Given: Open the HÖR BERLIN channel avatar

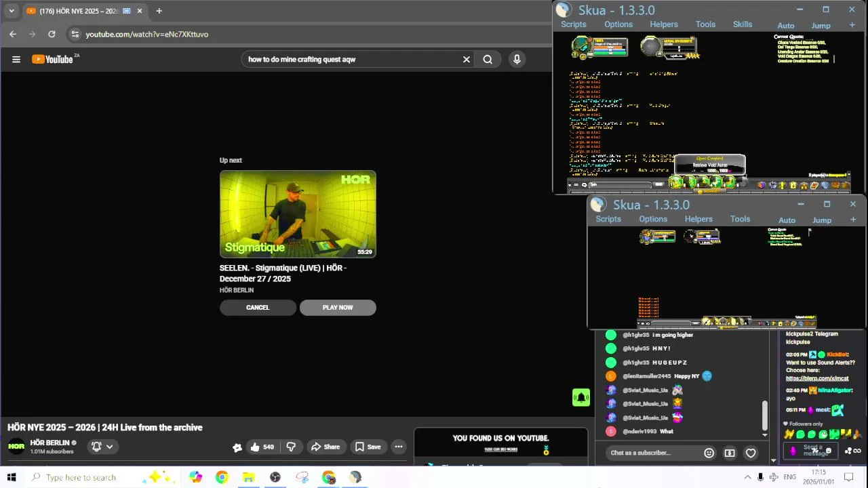Looking at the screenshot, I should click(x=16, y=447).
